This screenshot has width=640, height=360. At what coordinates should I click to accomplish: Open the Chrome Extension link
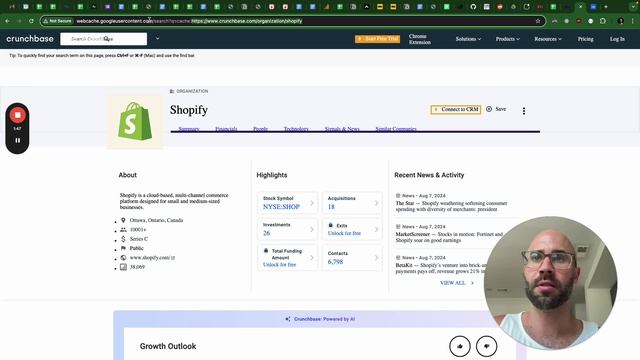pos(420,39)
